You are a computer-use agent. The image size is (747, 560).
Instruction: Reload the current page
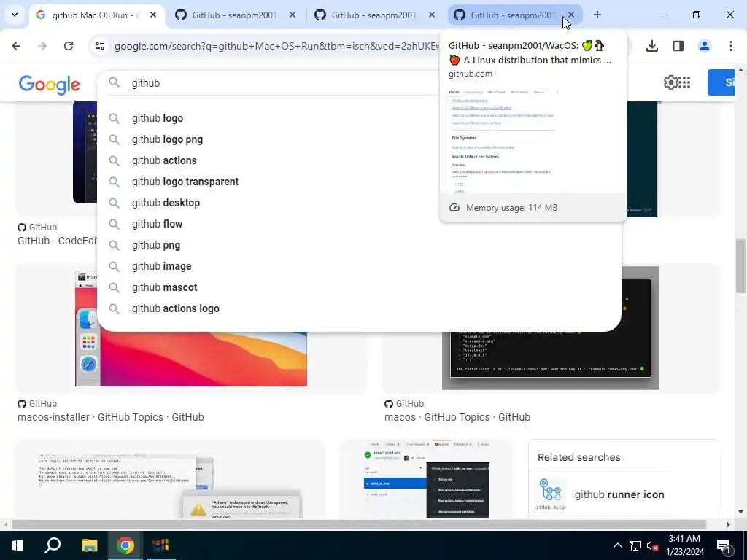[69, 46]
